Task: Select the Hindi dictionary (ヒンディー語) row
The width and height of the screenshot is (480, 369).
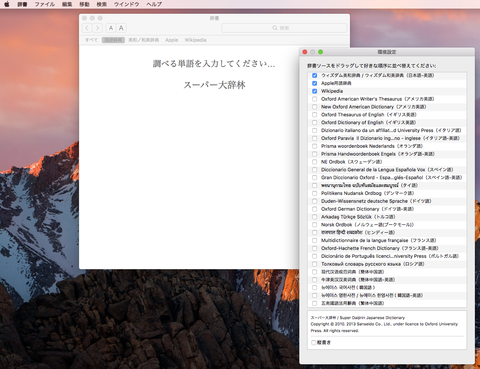Action: pos(387,233)
